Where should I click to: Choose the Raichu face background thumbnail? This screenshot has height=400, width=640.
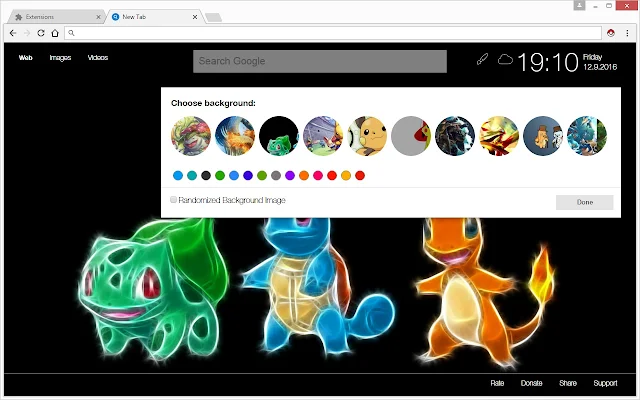point(367,136)
